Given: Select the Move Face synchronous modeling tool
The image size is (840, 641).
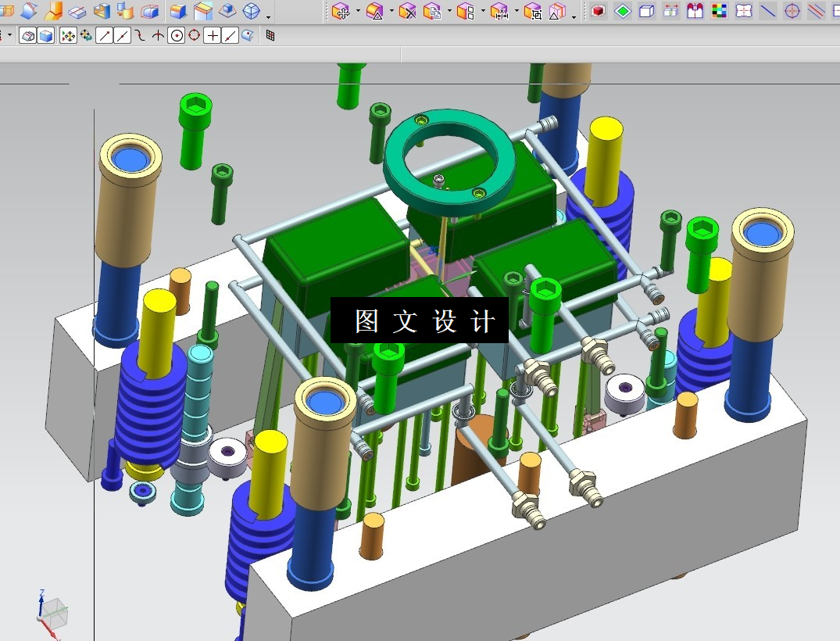Looking at the screenshot, I should 341,11.
